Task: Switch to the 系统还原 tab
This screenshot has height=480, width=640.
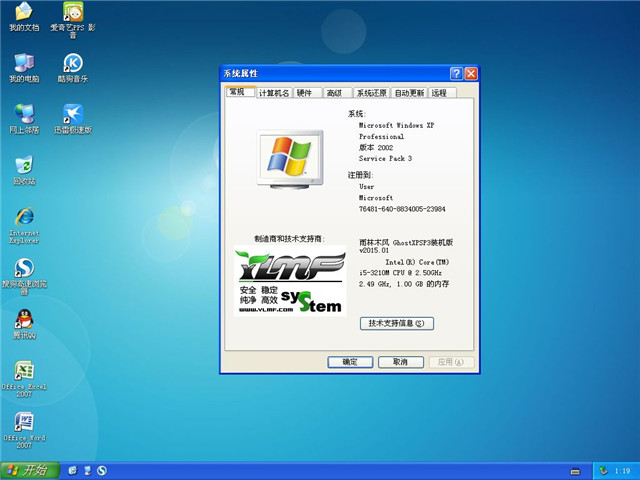Action: coord(371,93)
